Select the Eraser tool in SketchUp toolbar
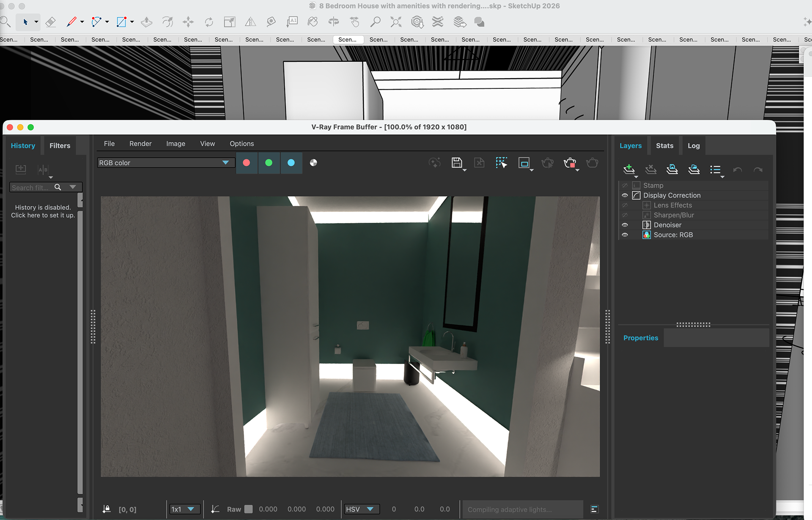This screenshot has width=812, height=520. click(x=50, y=22)
